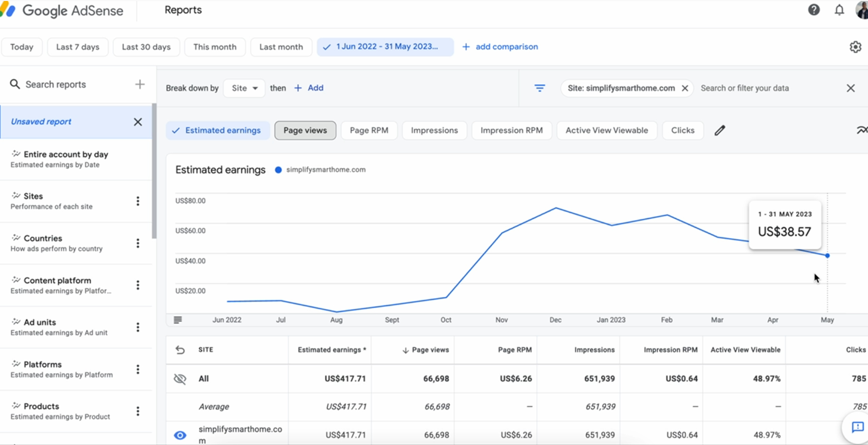Open the account profile avatar
The height and width of the screenshot is (445, 868).
coord(862,9)
